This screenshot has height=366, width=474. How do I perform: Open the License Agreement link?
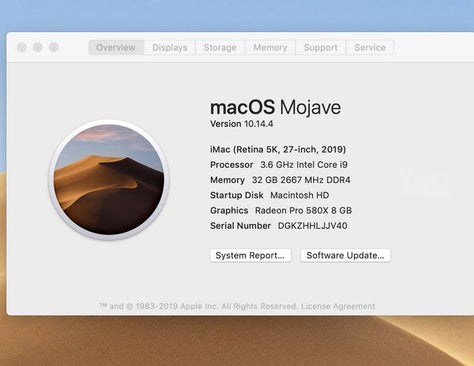point(338,306)
